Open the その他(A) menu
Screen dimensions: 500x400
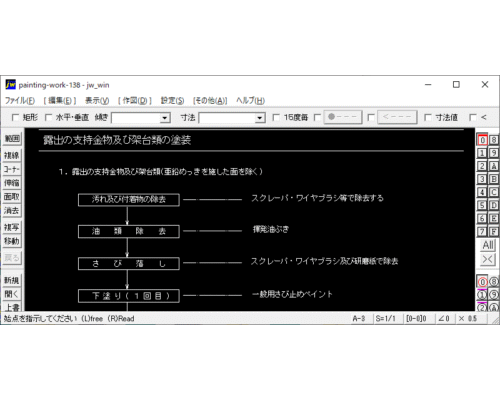coord(210,100)
